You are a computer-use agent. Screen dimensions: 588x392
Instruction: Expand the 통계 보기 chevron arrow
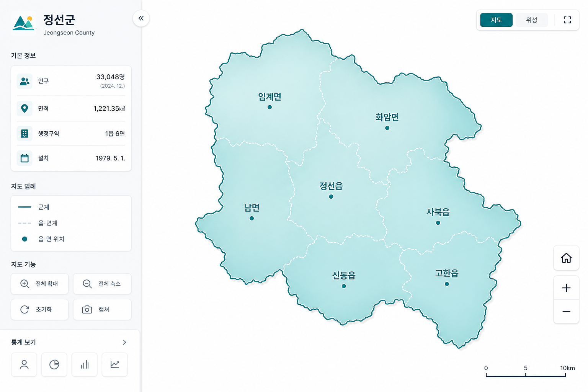pos(124,342)
